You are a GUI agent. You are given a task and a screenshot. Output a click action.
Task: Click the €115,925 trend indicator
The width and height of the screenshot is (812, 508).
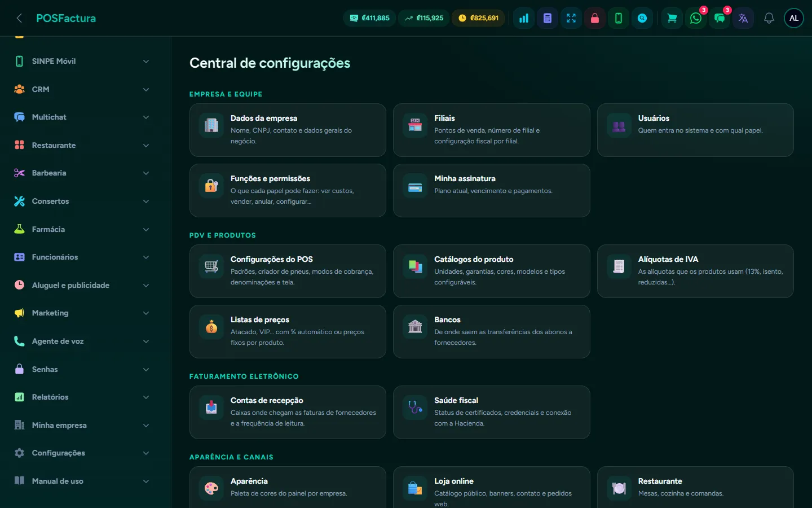424,18
